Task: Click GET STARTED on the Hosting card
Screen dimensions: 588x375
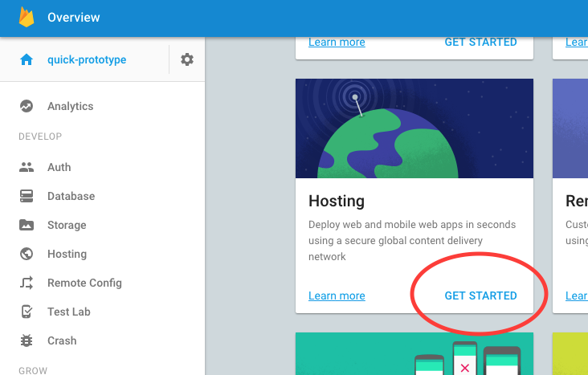Action: pos(480,296)
